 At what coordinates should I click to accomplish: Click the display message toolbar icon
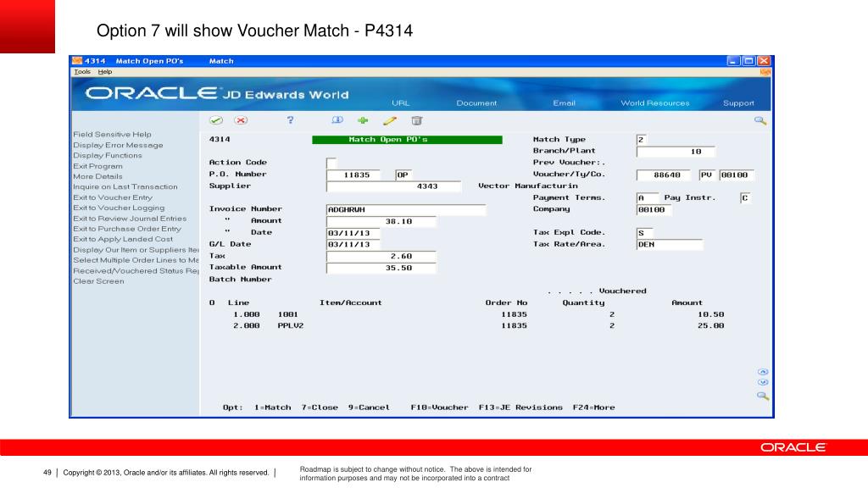(337, 120)
